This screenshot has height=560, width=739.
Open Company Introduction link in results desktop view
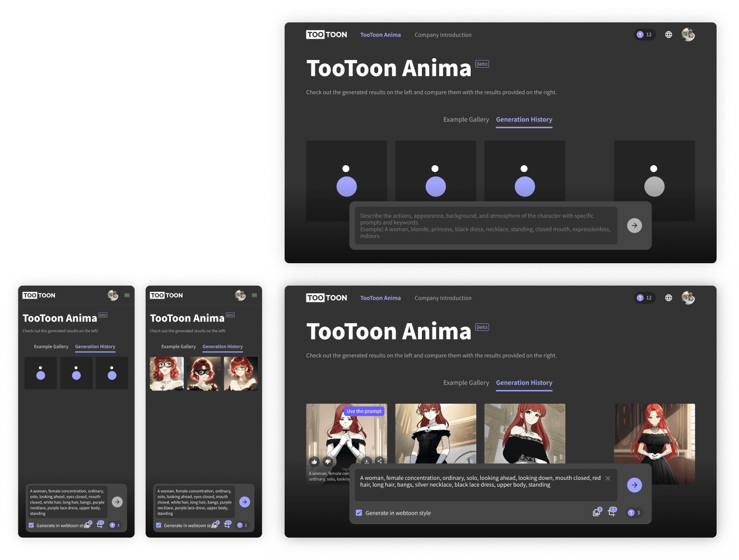tap(443, 298)
